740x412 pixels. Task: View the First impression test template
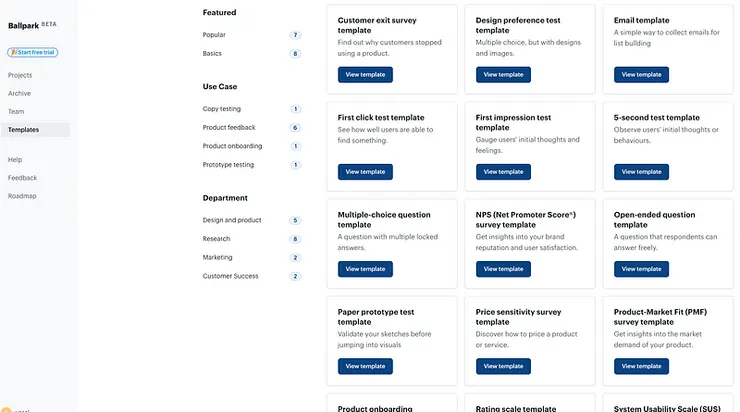(503, 172)
